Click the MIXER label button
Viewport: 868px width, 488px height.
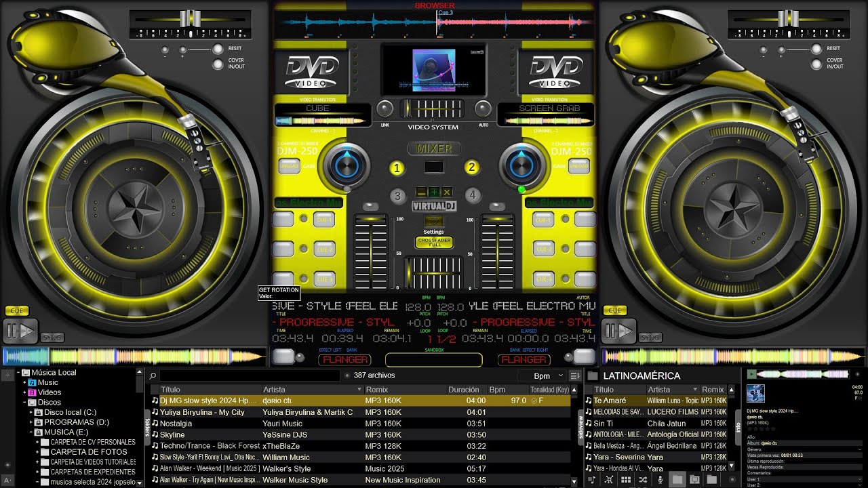click(x=434, y=148)
